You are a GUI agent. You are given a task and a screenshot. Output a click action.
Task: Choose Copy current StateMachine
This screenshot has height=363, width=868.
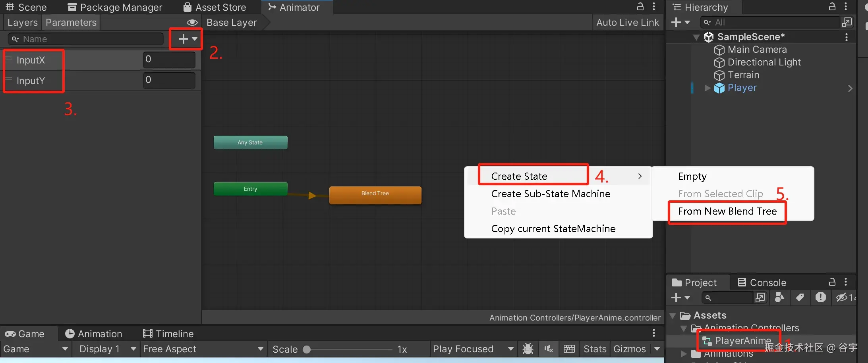[x=553, y=229]
